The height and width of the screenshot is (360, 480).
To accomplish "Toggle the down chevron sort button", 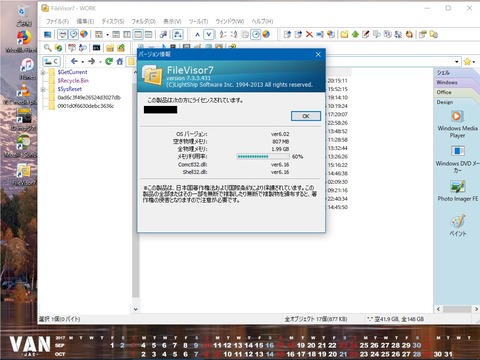I will (209, 34).
